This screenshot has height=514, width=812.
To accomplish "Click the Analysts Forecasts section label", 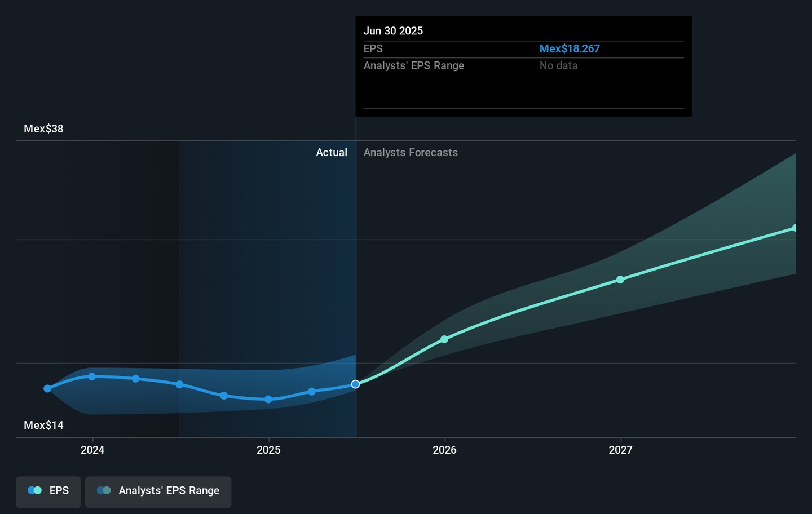I will (411, 153).
